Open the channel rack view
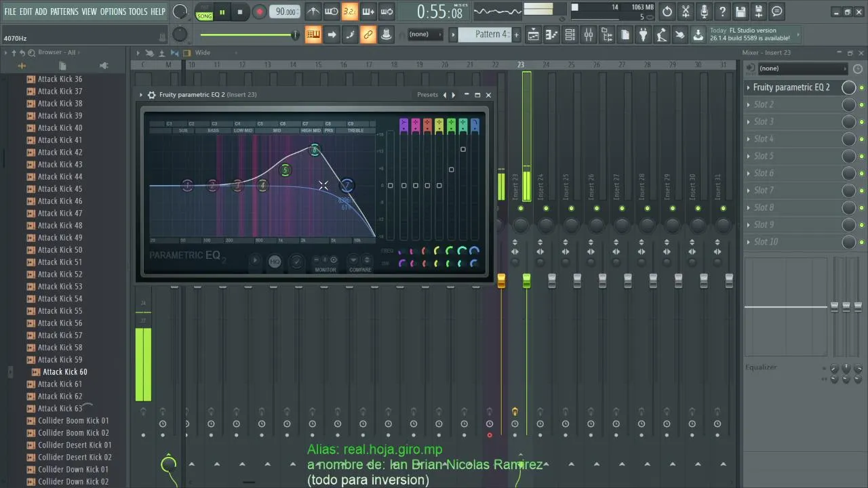 click(570, 35)
